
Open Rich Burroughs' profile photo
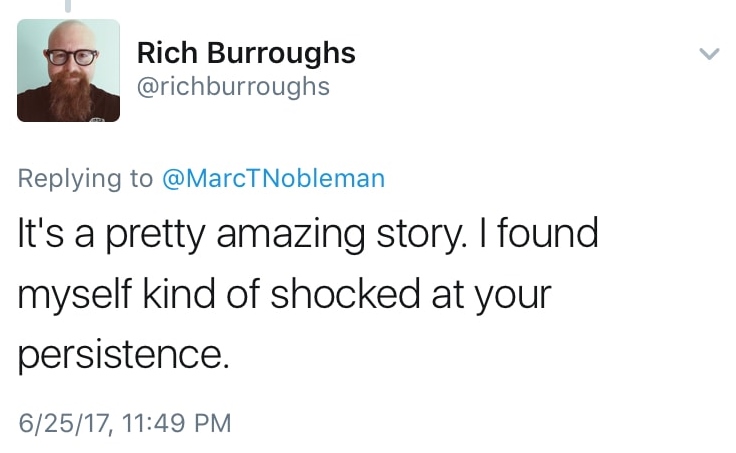coord(69,70)
